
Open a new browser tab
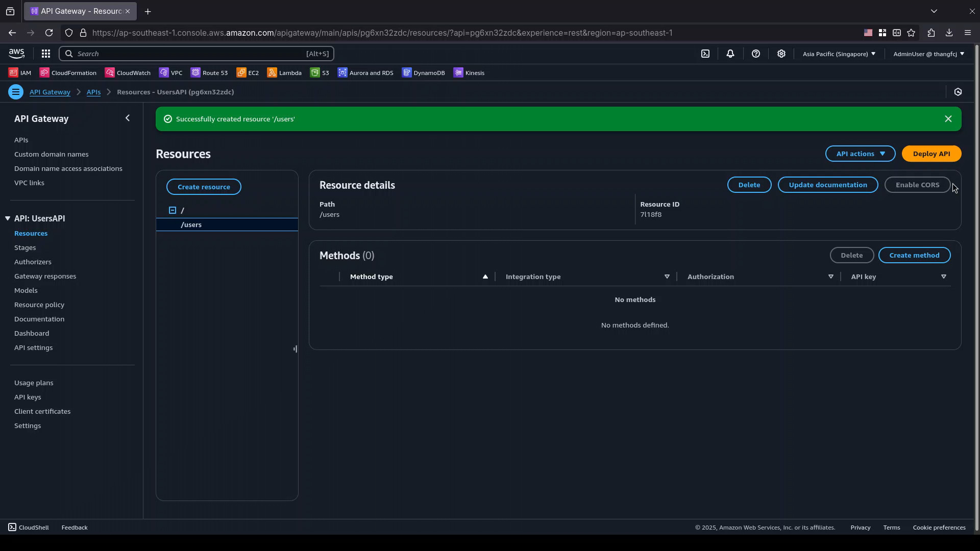point(148,11)
